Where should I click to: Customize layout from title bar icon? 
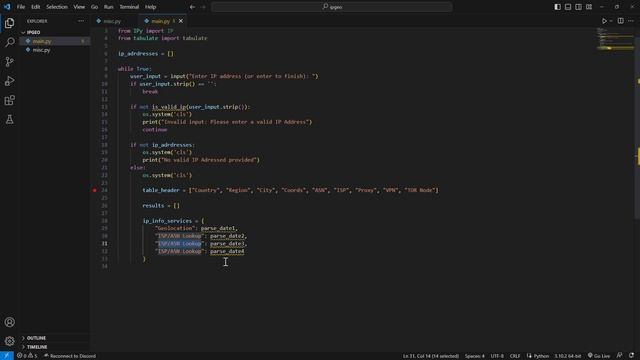pyautogui.click(x=589, y=7)
